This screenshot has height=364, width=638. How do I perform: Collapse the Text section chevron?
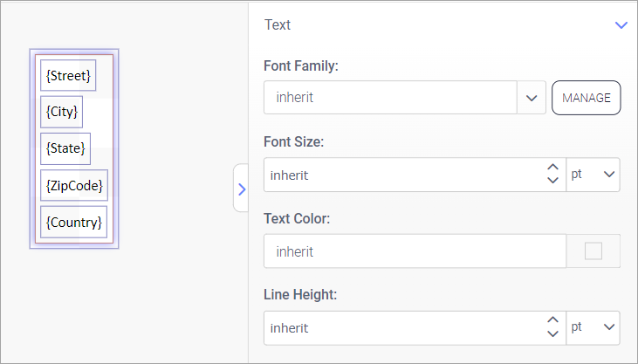[621, 25]
